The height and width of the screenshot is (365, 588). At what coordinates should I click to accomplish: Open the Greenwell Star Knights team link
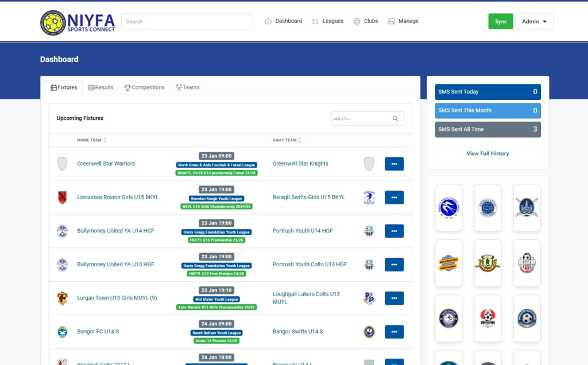pos(300,164)
